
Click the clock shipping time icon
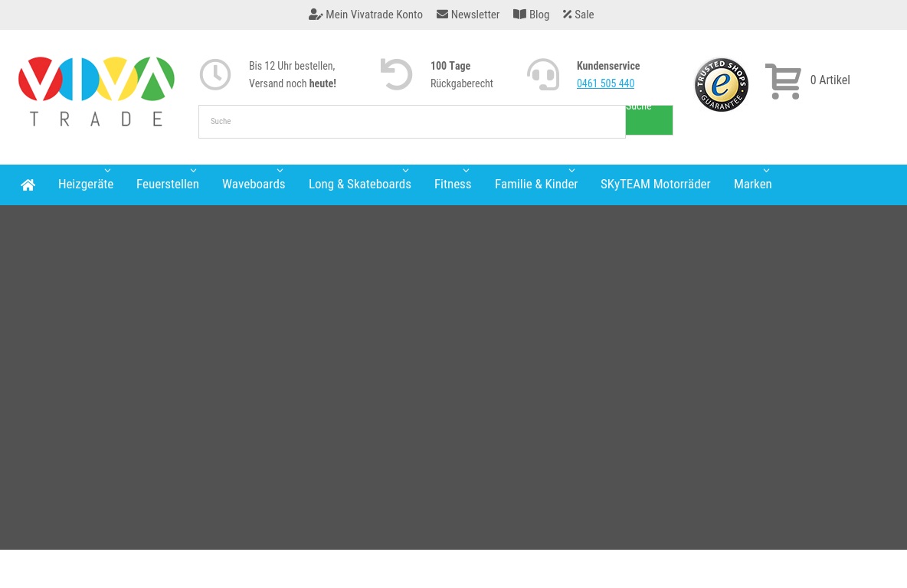215,75
